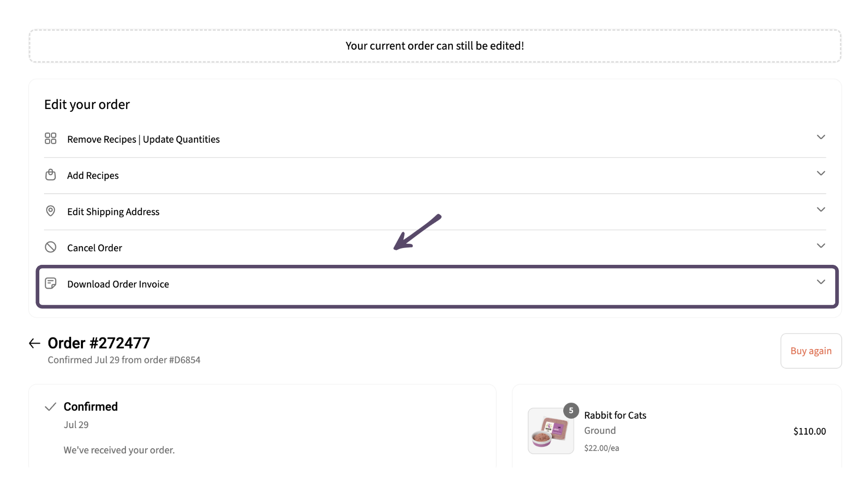This screenshot has height=481, width=868.
Task: Click the Rabbit for Cats product name
Action: tap(615, 415)
